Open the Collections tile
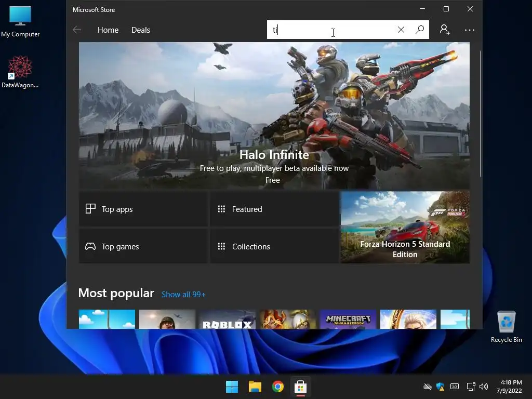Screen dimensions: 532x399 coord(274,246)
